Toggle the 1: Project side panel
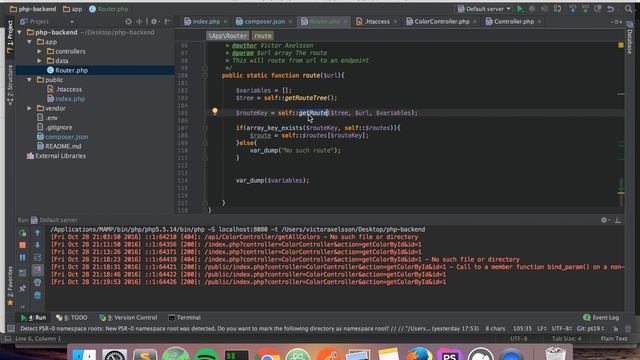 point(10,36)
